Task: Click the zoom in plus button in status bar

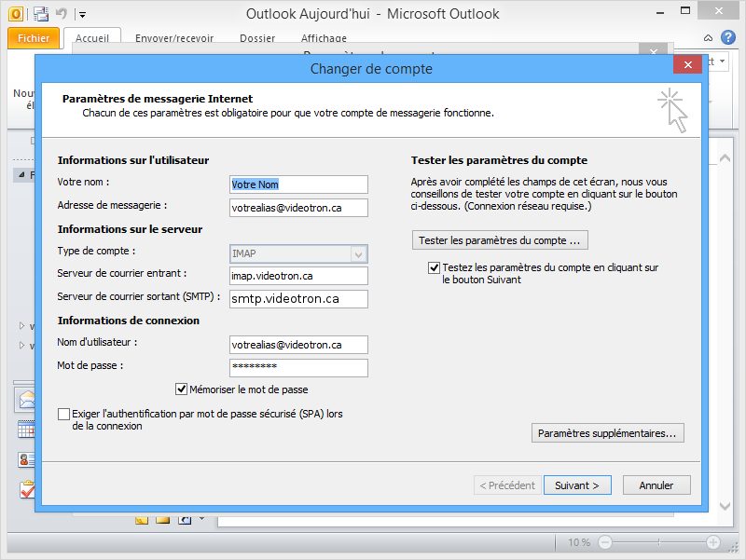Action: (712, 542)
